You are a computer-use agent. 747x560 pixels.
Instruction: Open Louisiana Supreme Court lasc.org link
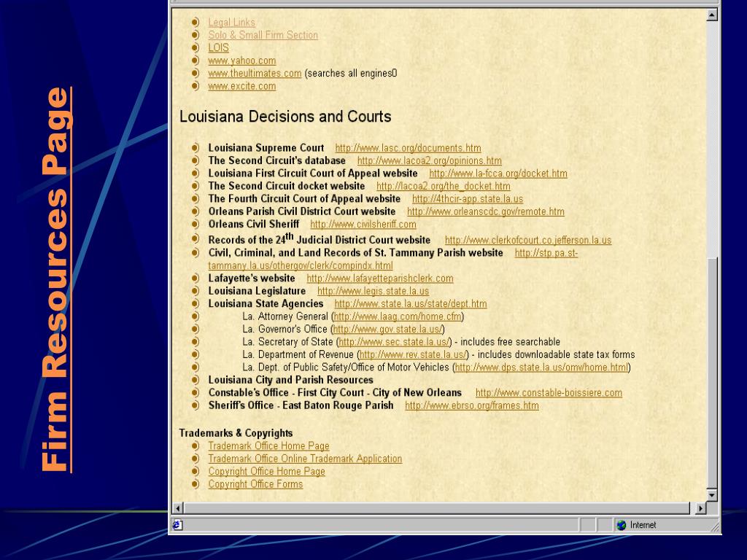pyautogui.click(x=409, y=148)
